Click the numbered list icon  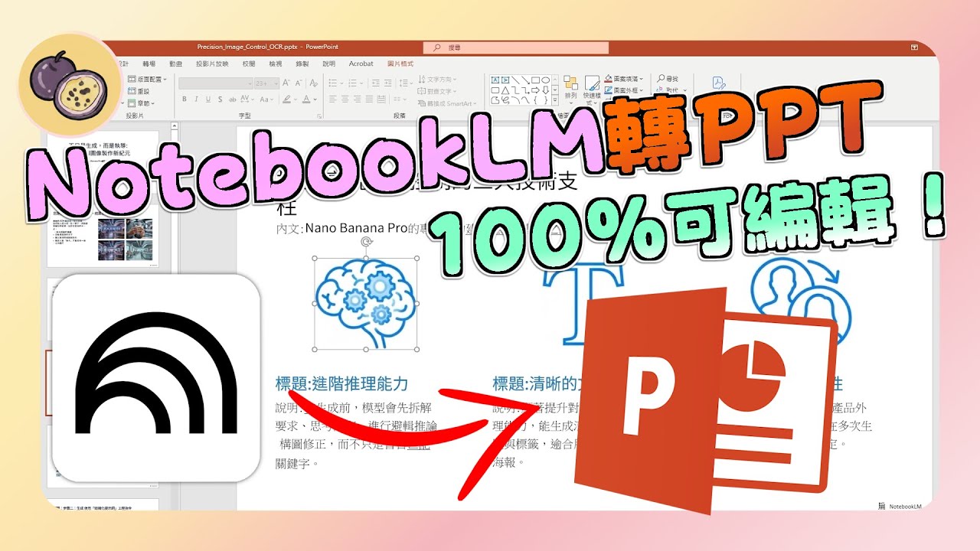(x=353, y=83)
